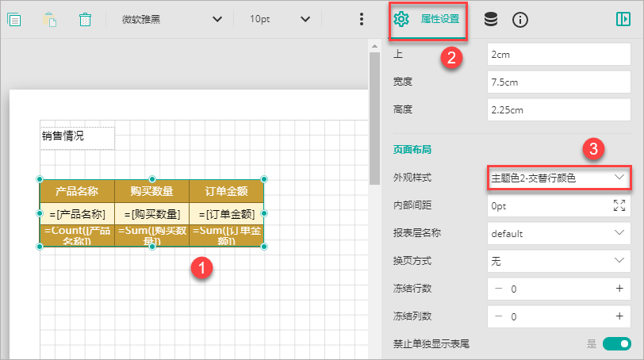Switch to the 属性设置 tab

[x=427, y=19]
